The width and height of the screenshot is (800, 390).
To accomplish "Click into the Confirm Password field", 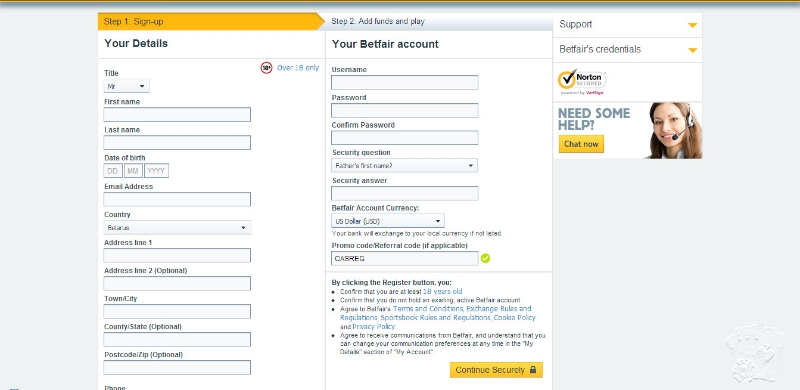I will [x=405, y=138].
